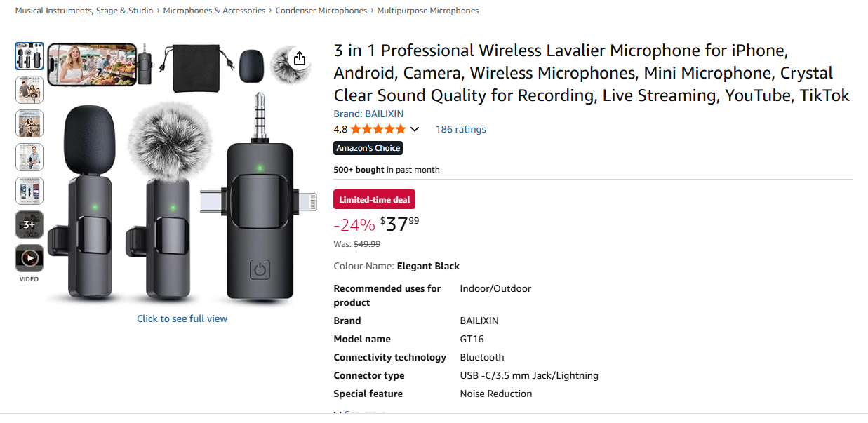
Task: Select the second lifestyle photo thumbnail
Action: [x=29, y=89]
